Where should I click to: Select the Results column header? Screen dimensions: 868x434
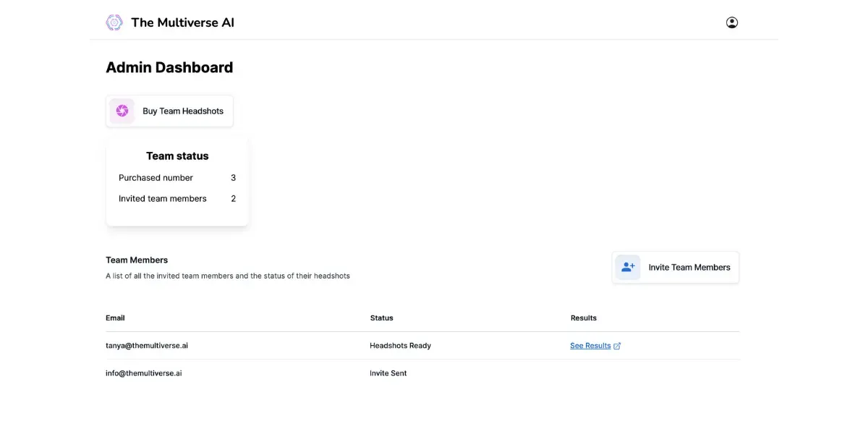point(583,318)
